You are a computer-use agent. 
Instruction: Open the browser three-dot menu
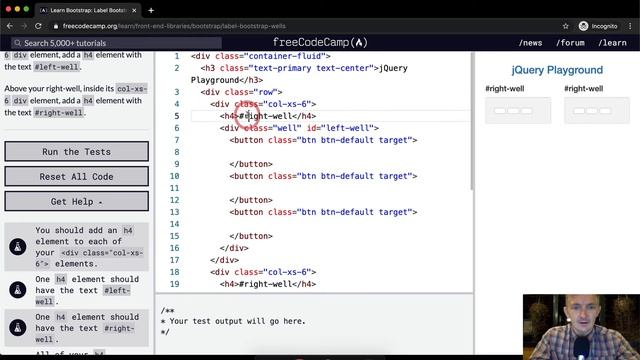(630, 26)
